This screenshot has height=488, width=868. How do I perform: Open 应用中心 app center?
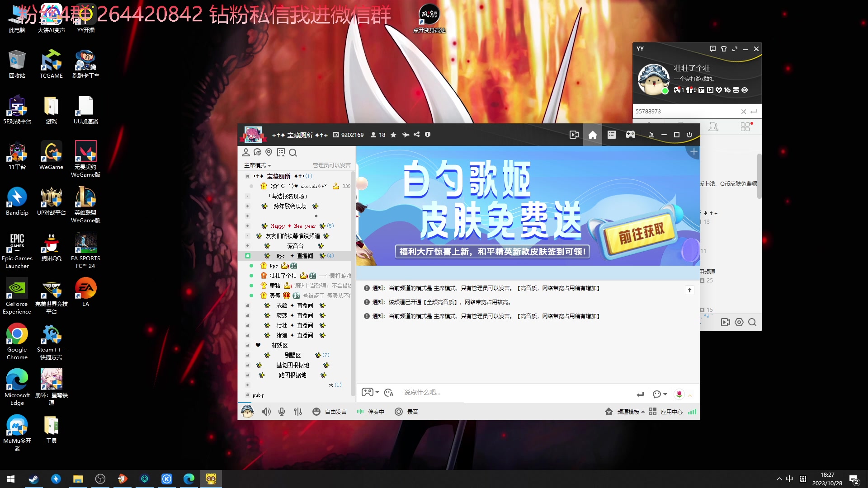pyautogui.click(x=665, y=412)
